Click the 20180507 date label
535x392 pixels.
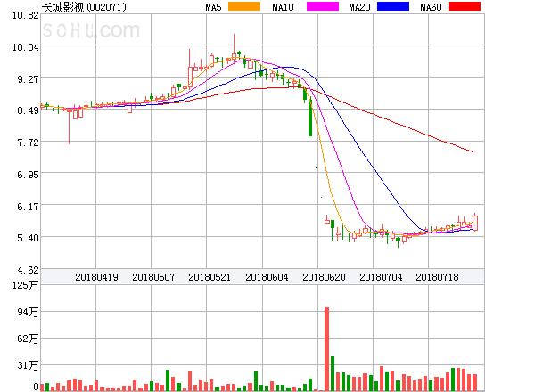(153, 277)
